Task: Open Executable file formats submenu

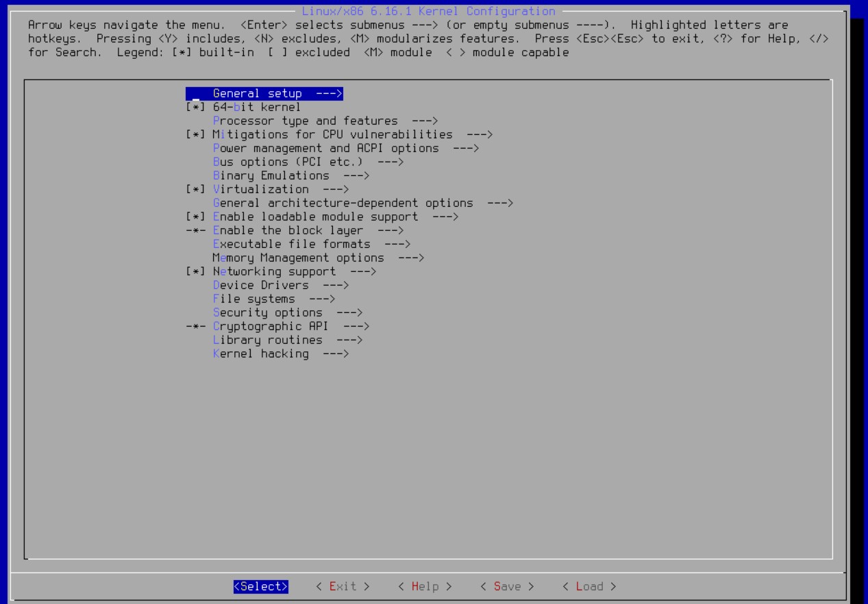Action: click(x=312, y=244)
